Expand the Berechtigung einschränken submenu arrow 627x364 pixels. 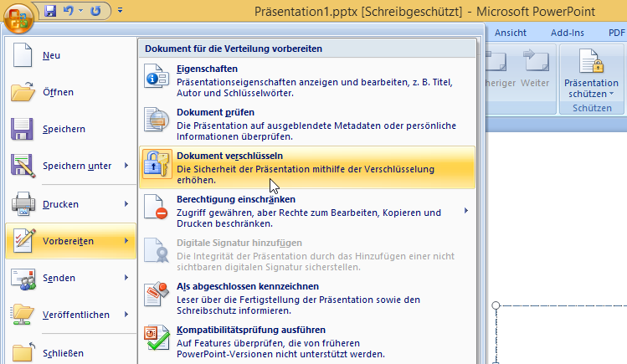[x=466, y=211]
